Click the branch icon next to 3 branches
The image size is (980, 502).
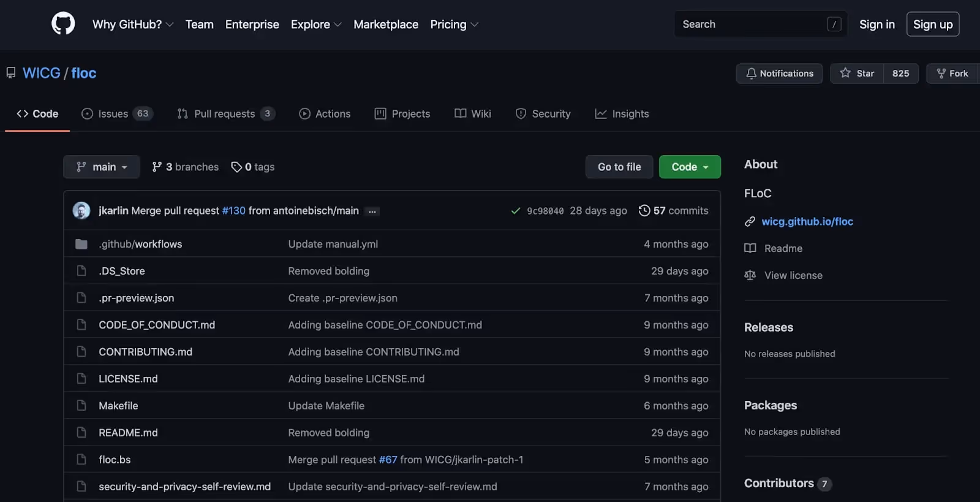(157, 167)
